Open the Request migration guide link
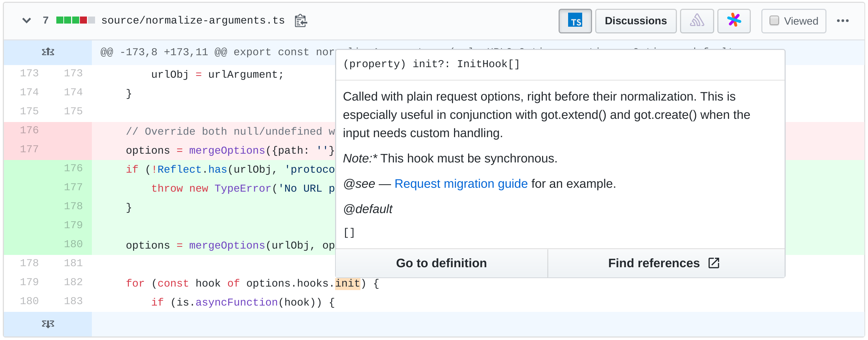 coord(461,184)
